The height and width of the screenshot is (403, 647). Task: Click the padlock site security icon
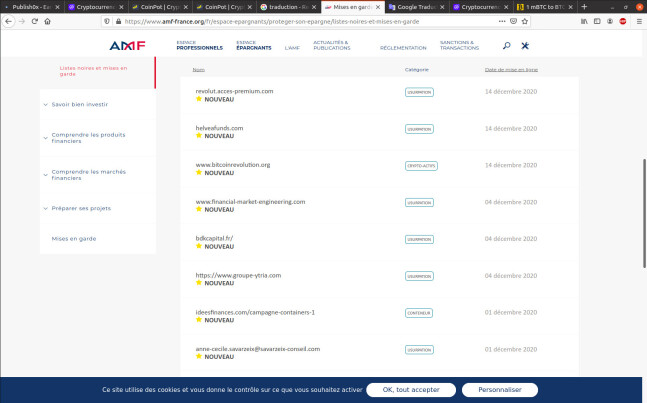pyautogui.click(x=118, y=21)
